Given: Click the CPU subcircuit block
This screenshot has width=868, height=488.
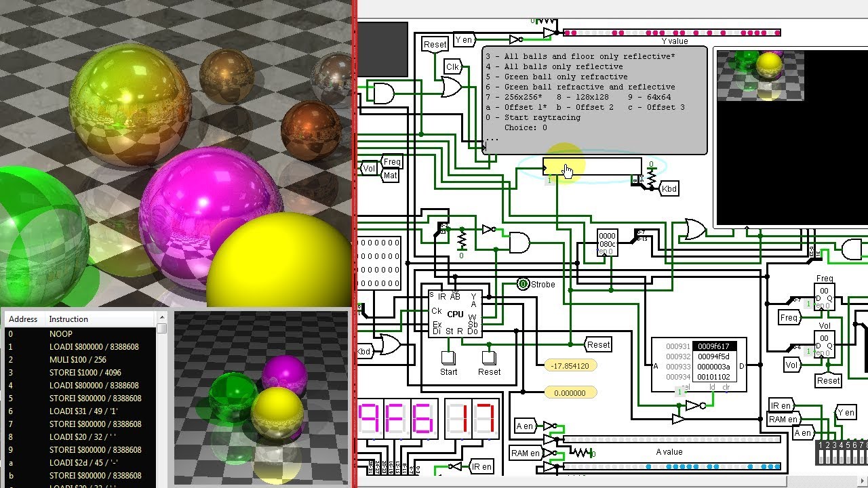Looking at the screenshot, I should [455, 314].
